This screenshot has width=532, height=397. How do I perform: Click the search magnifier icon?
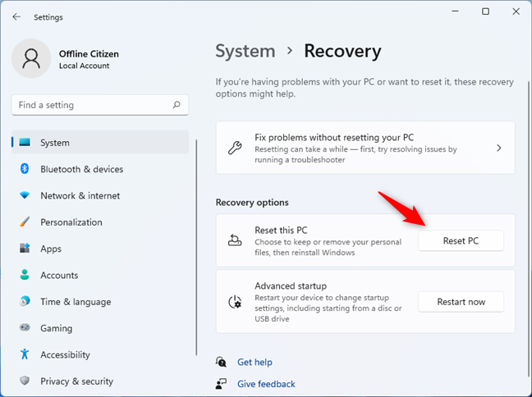point(177,105)
